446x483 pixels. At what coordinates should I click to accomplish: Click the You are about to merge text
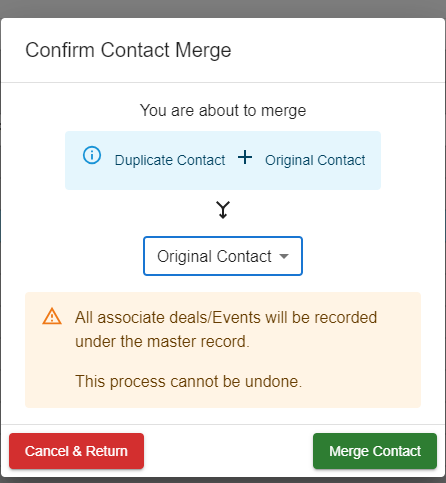(x=223, y=110)
